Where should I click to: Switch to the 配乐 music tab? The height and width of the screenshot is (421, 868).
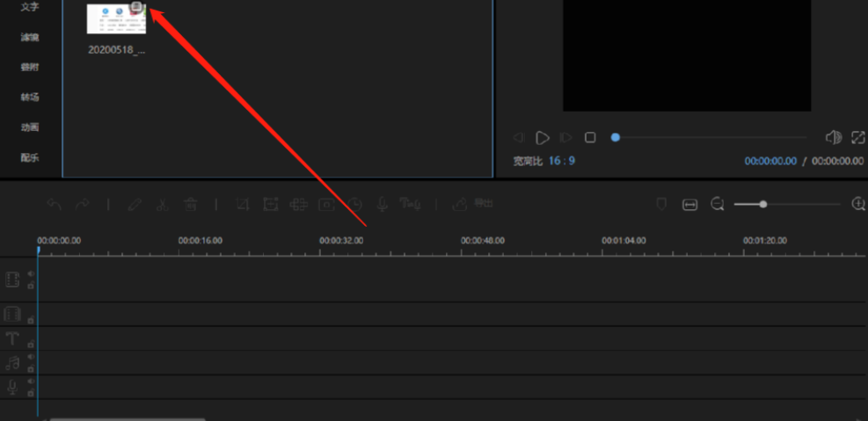pos(30,157)
